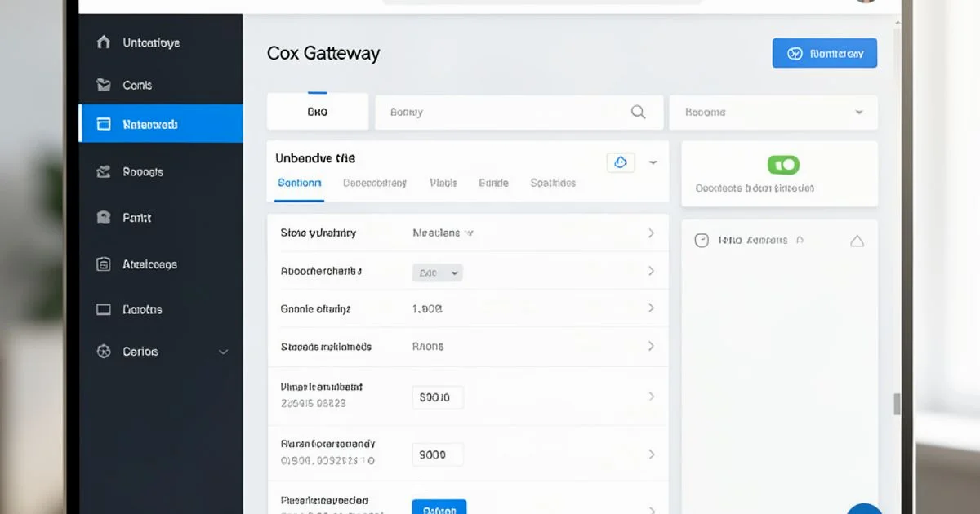
Task: Select the home icon in the sidebar
Action: click(x=103, y=42)
